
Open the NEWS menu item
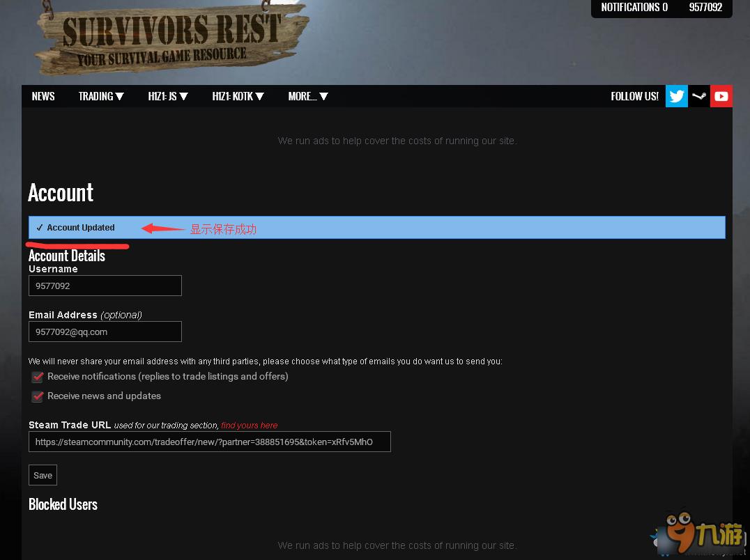[x=43, y=97]
